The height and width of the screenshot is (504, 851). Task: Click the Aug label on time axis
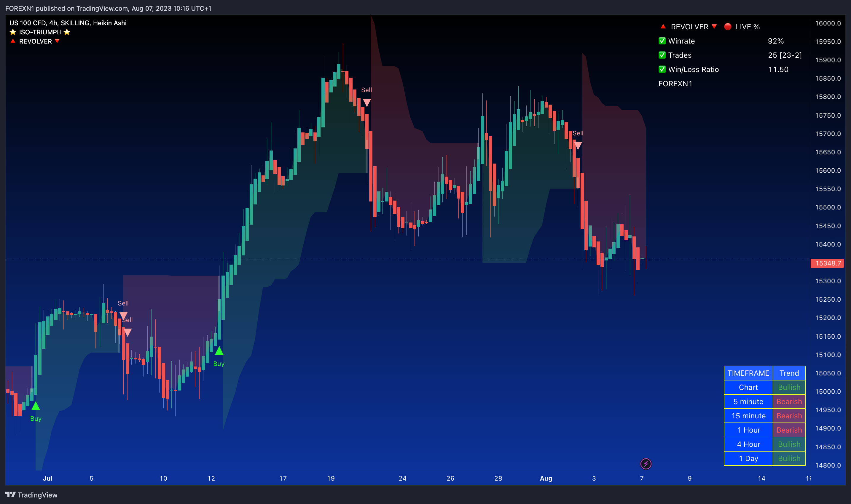[546, 478]
